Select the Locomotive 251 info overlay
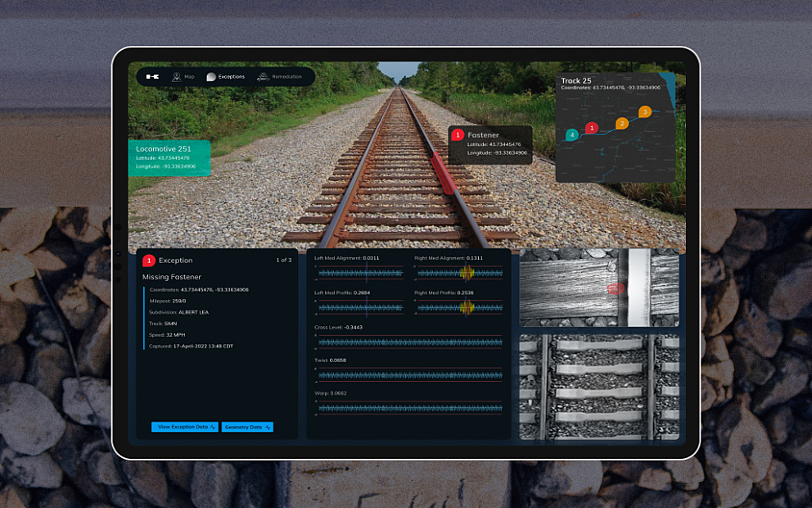The width and height of the screenshot is (812, 508). click(169, 158)
